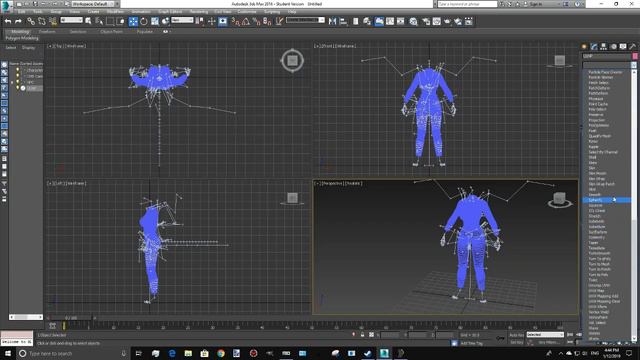Toggle the Percent Snap button
The width and height of the screenshot is (640, 360).
pos(257,21)
